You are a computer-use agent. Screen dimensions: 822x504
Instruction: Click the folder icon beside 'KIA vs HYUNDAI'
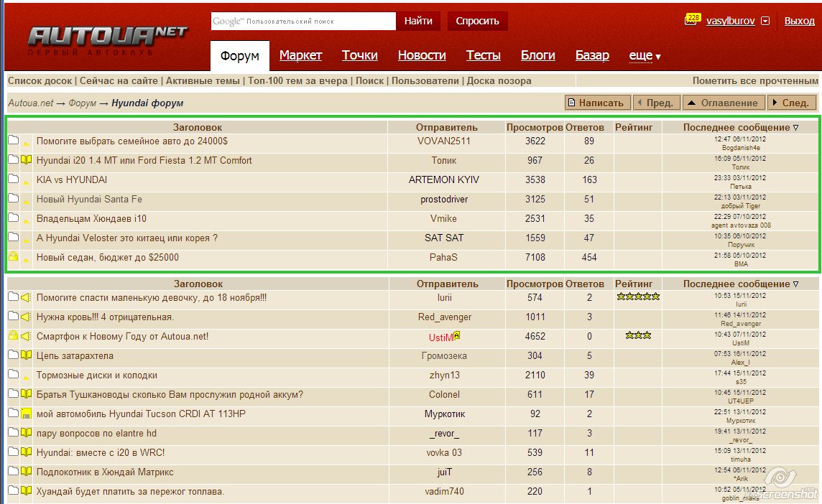point(13,179)
